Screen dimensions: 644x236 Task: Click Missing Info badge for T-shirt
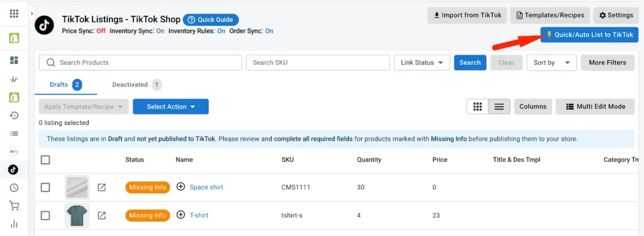point(147,215)
